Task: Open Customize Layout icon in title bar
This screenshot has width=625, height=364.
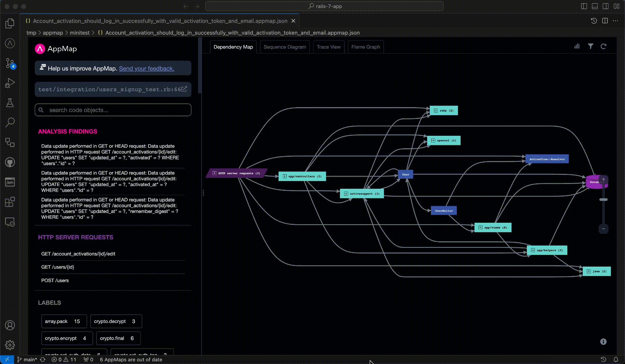Action: (617, 6)
